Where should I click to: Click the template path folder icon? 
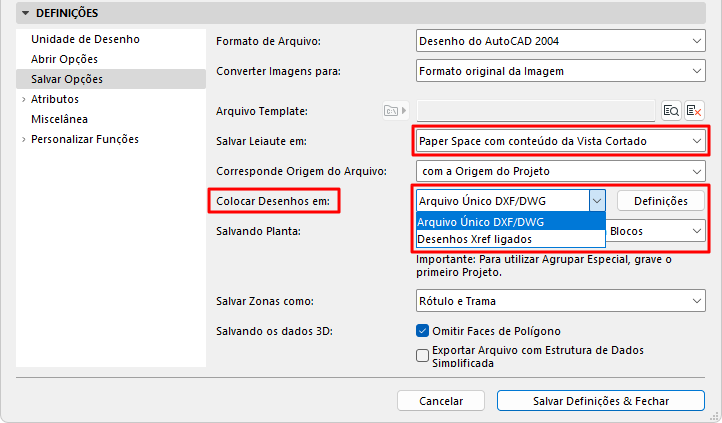point(395,111)
